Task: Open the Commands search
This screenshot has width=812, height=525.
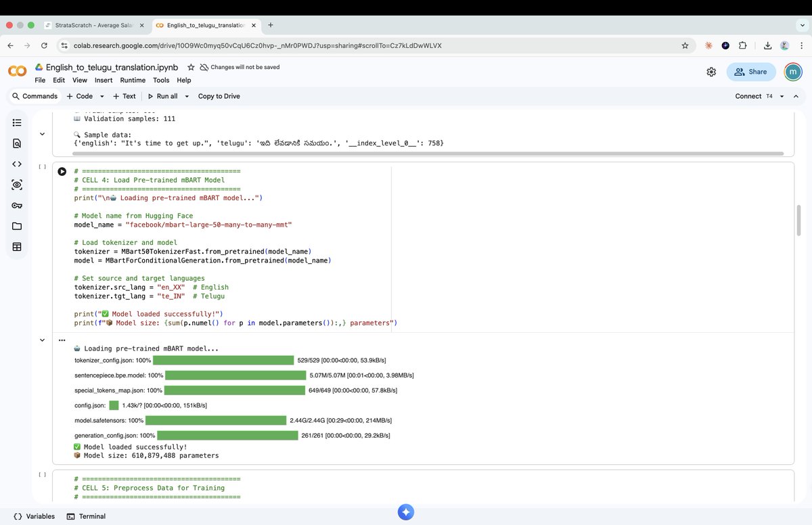Action: point(35,96)
